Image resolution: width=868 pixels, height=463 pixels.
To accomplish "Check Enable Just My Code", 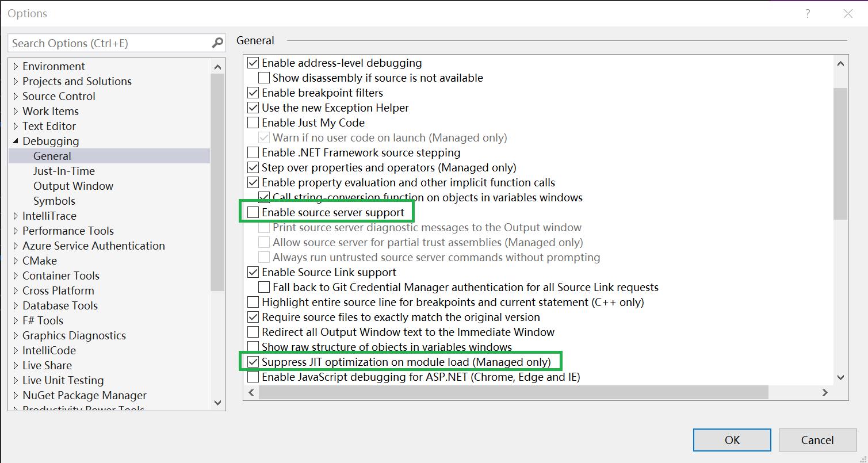I will (253, 123).
